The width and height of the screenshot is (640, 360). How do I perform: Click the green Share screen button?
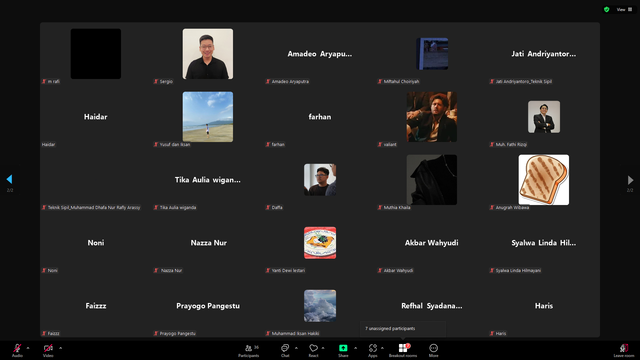pos(343,348)
